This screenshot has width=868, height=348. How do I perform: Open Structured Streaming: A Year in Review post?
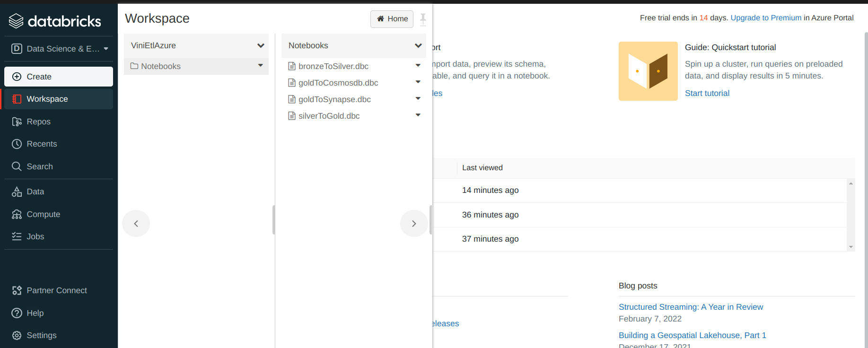coord(691,307)
